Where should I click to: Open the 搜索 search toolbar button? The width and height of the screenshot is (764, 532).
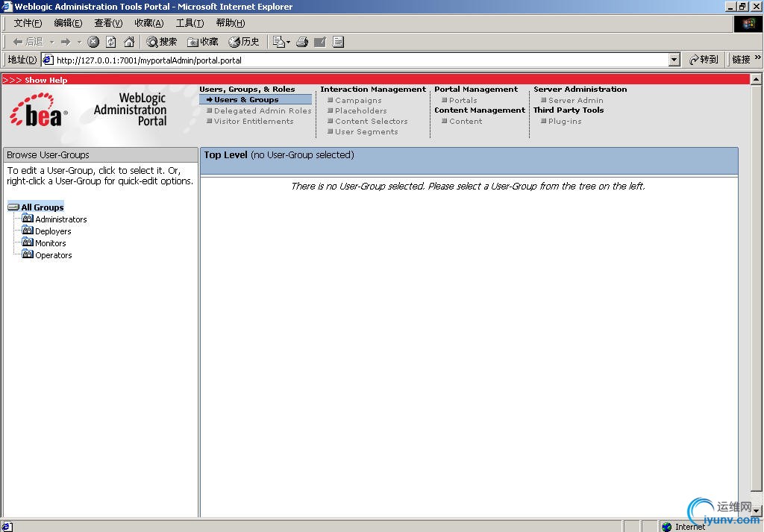162,42
